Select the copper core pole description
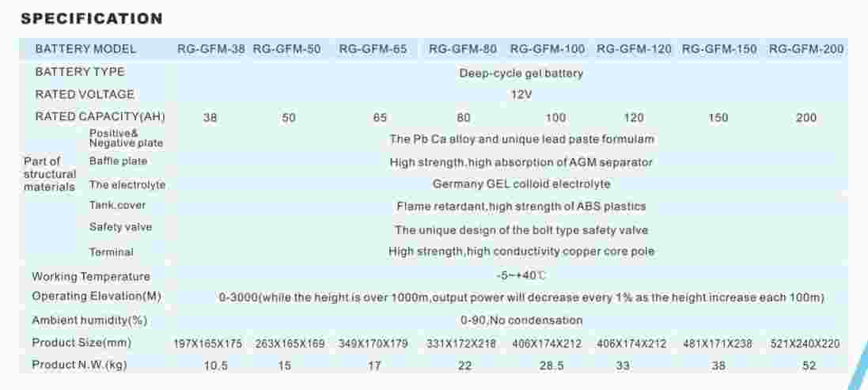Viewport: 868px width, 390px height. click(x=521, y=252)
